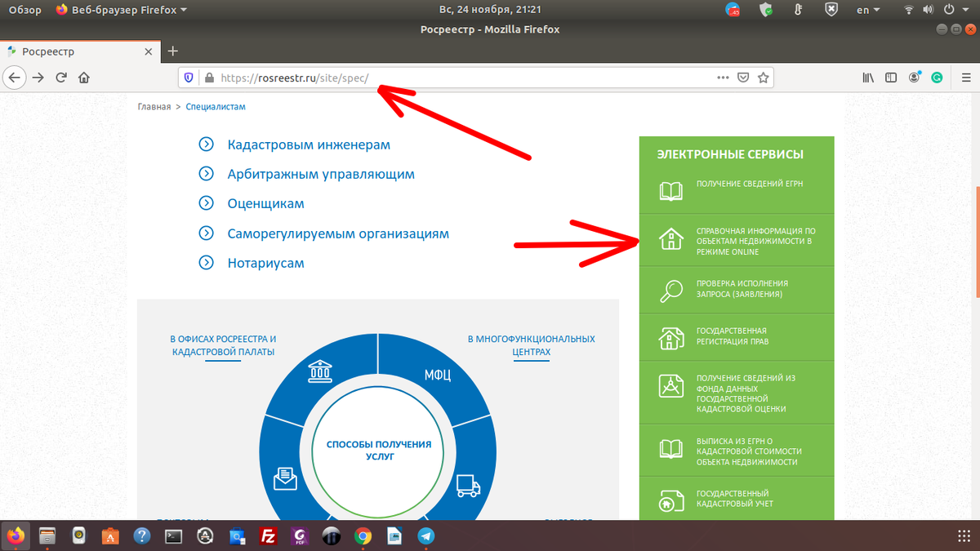Open Государственный кадастровый учет service
This screenshot has height=551, width=980.
pyautogui.click(x=737, y=499)
